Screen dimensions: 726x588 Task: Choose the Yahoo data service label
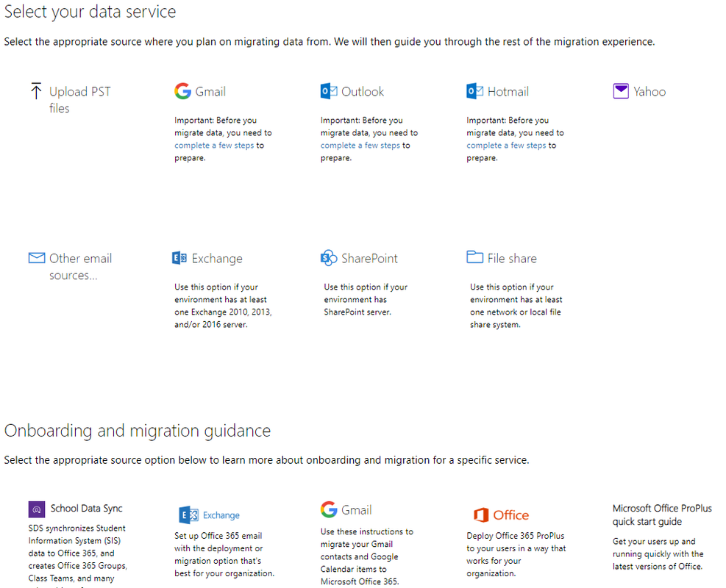pos(650,92)
